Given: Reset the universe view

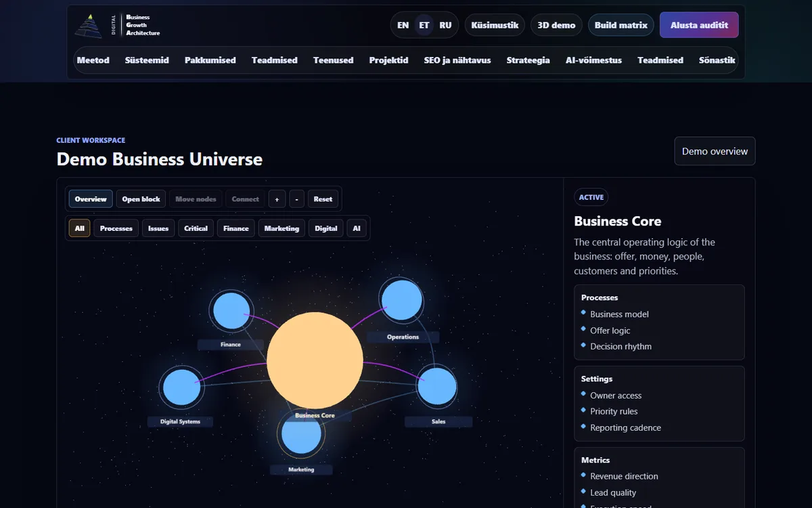Looking at the screenshot, I should [323, 199].
